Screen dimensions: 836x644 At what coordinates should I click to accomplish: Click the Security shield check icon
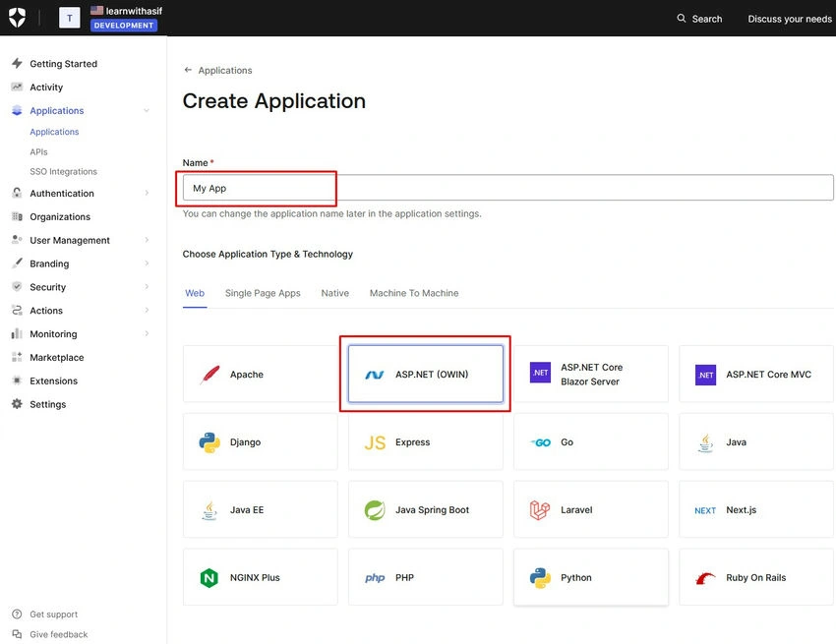[17, 287]
